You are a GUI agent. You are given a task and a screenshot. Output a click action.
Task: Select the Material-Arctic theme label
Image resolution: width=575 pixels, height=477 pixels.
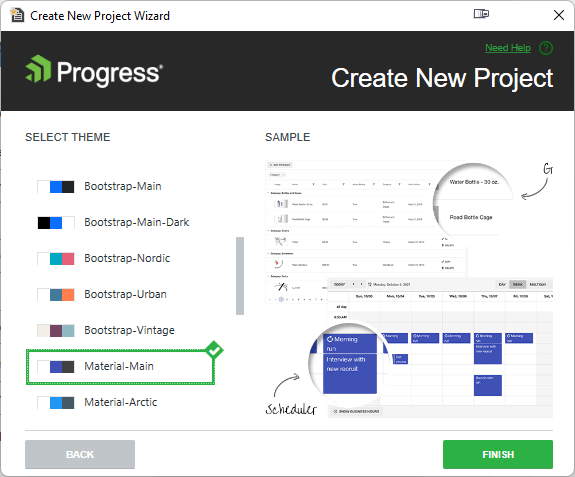[121, 402]
